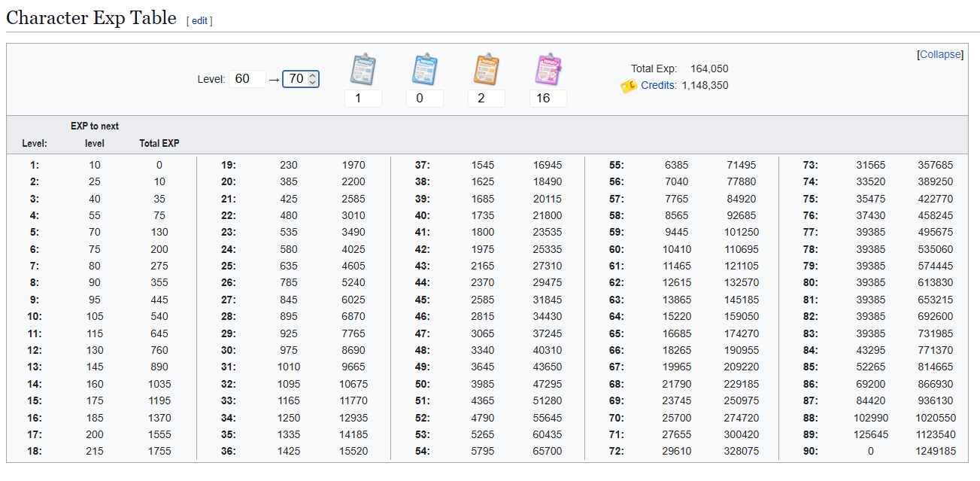Viewport: 980px width, 481px height.
Task: Focus the starting level field showing 60
Action: (247, 78)
